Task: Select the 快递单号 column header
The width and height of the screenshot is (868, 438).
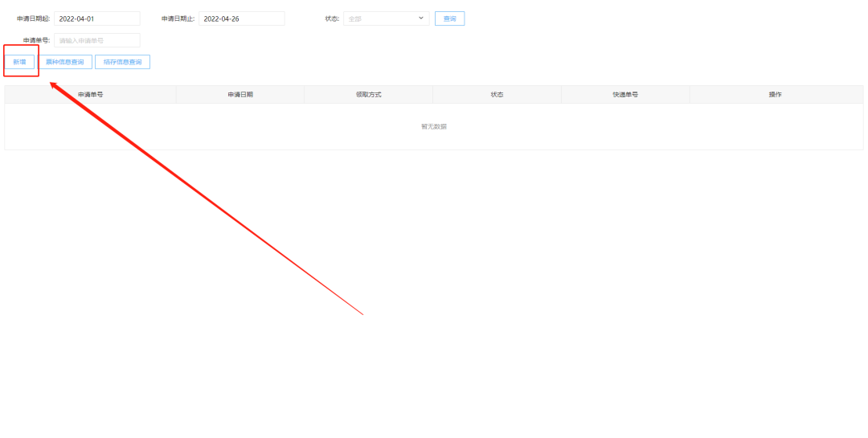Action: 625,95
